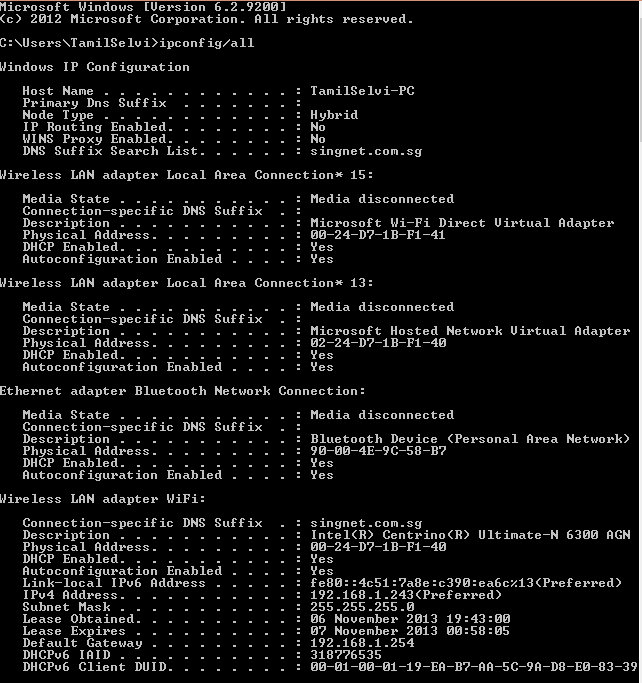Click physical address 00-24-D7-1B-F1-41
The height and width of the screenshot is (683, 642).
pyautogui.click(x=378, y=235)
